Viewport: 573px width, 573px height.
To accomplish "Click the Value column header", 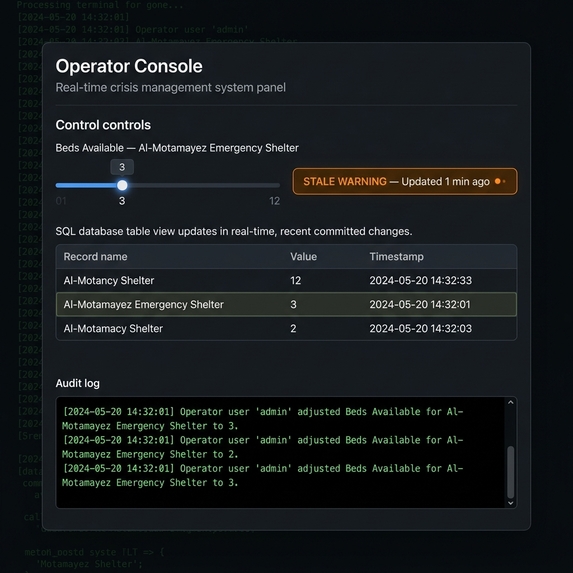I will coord(303,257).
